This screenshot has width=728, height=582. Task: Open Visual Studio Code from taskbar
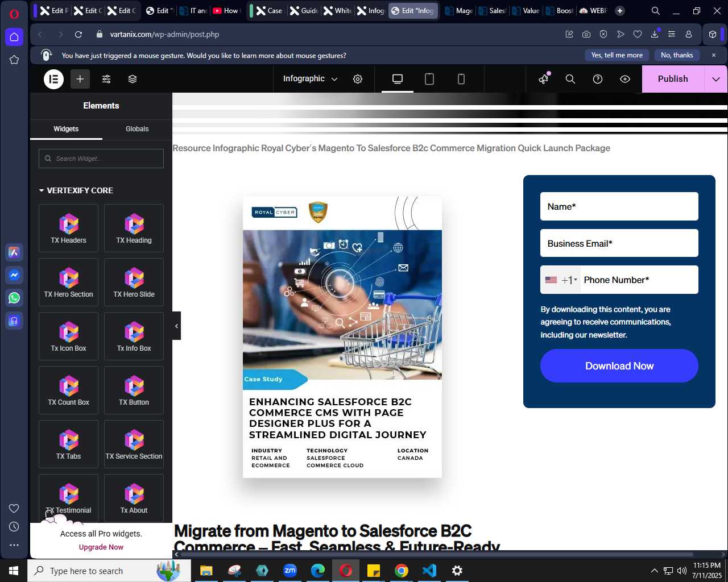(x=429, y=571)
